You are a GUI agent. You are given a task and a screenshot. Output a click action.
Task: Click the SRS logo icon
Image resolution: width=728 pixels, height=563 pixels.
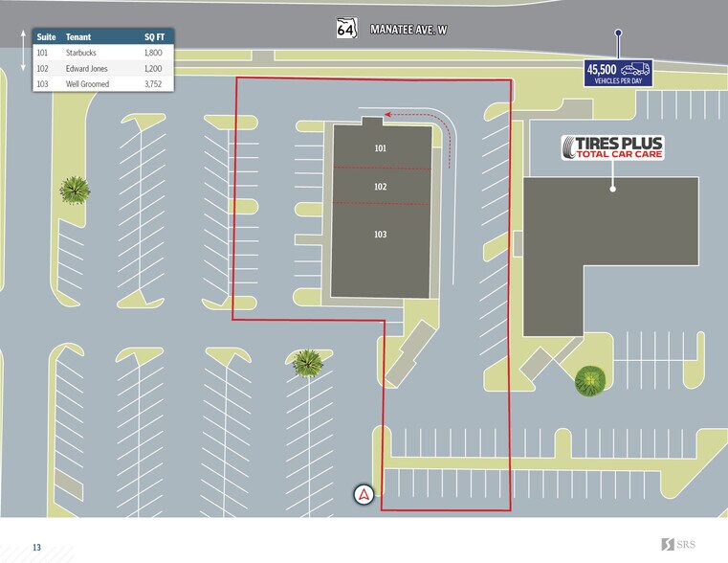click(668, 544)
